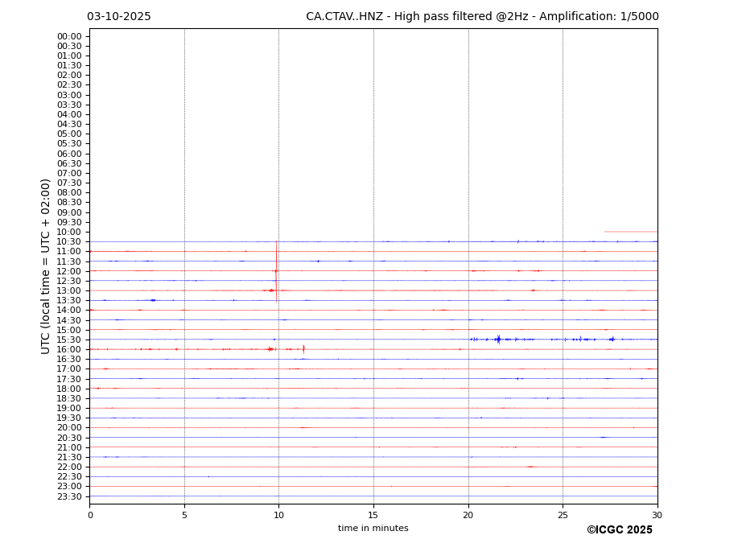Screen dimensions: 746x560
Task: Click the date label 03-10-2025
Action: 119,17
